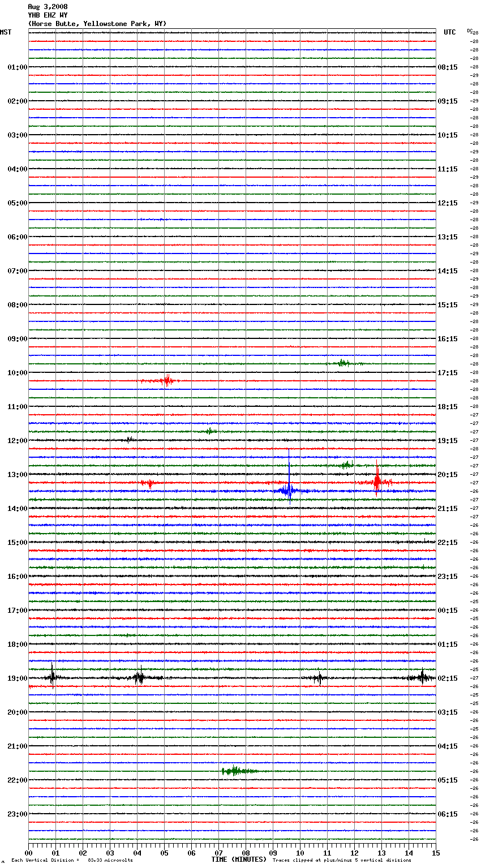The width and height of the screenshot is (481, 868).
Task: Click the '10:00' MST time label
Action: click(x=17, y=373)
